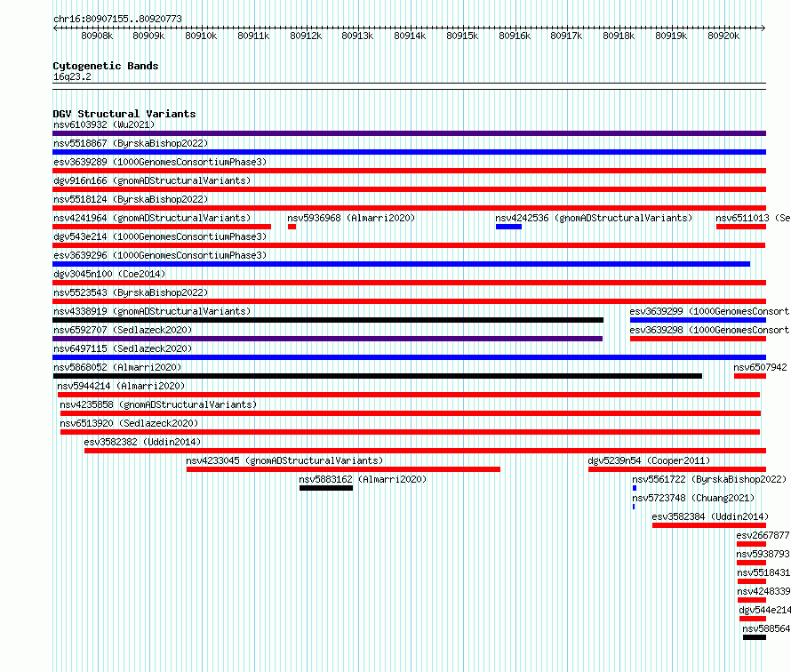
Task: Select nsv5944214 (Almarri2020) label
Action: point(121,386)
